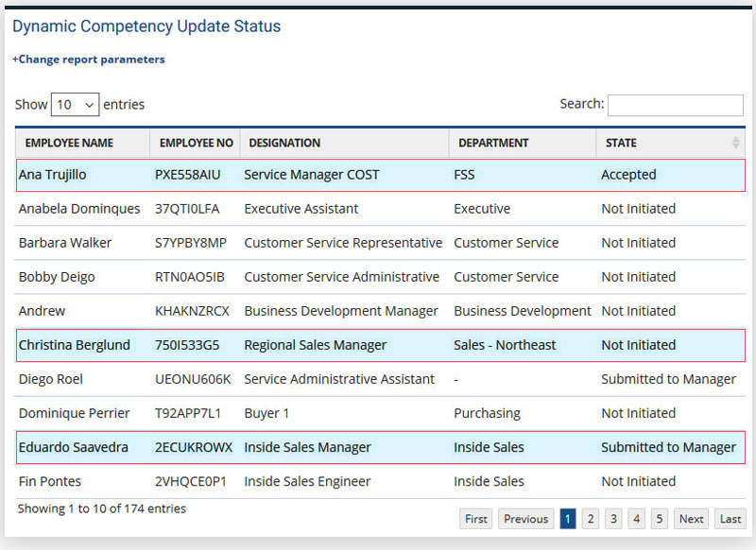Select page 1 in the pagination bar

coord(568,519)
